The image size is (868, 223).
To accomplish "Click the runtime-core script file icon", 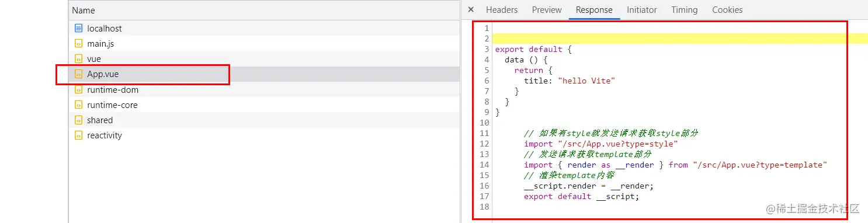I will [x=79, y=105].
